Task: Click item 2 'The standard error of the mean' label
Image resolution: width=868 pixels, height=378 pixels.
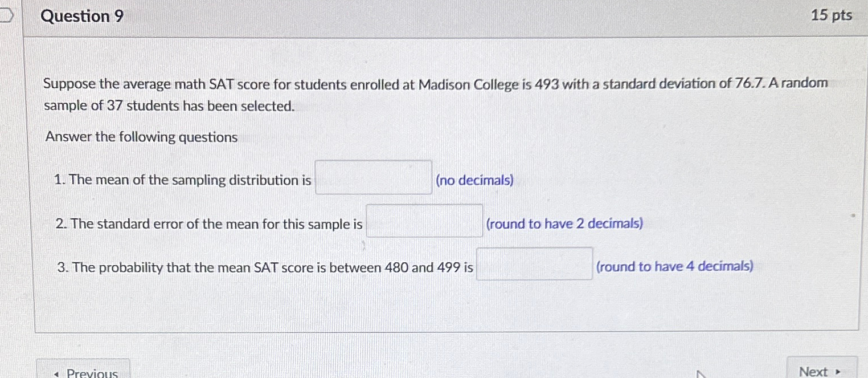Action: [209, 224]
